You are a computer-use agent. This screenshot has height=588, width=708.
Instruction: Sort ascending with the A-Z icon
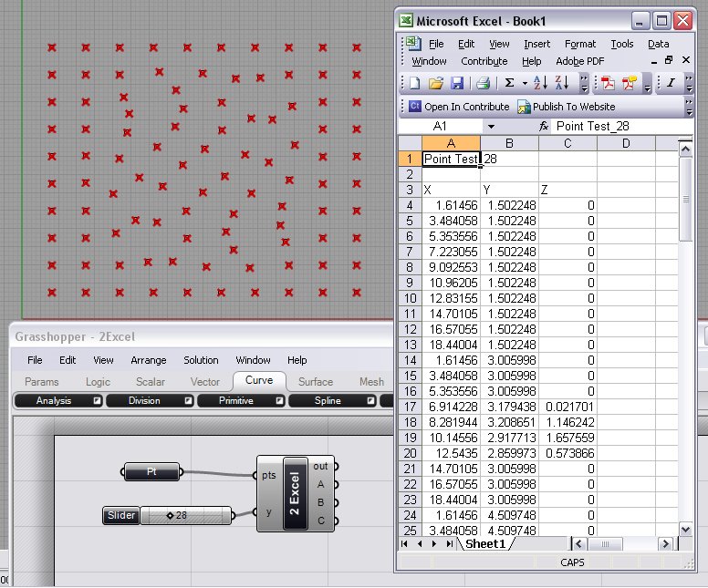pos(540,83)
